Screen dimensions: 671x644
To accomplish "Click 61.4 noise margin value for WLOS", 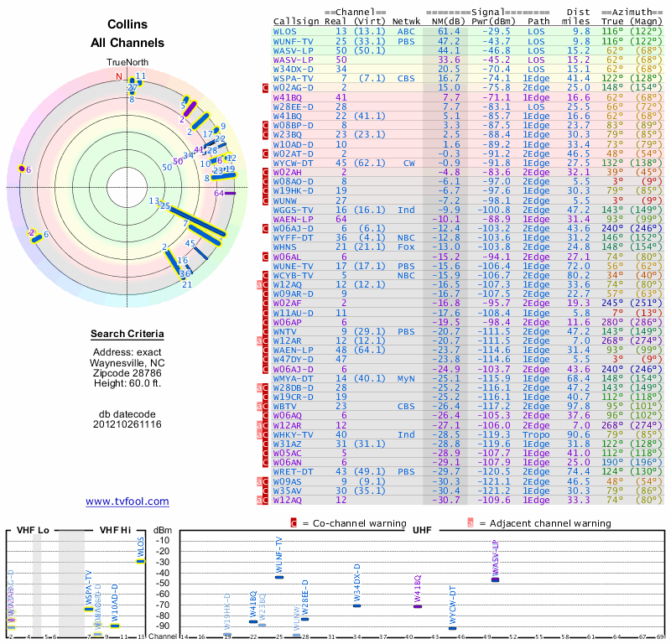I will [x=449, y=32].
